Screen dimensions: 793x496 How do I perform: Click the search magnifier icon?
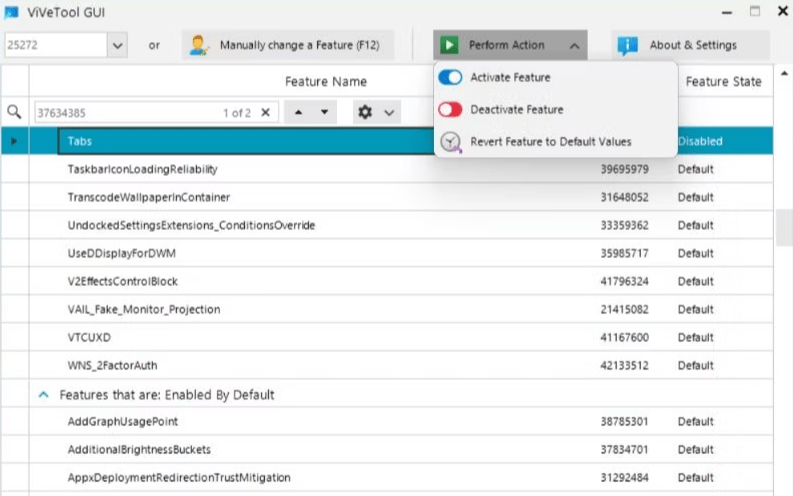pyautogui.click(x=14, y=113)
